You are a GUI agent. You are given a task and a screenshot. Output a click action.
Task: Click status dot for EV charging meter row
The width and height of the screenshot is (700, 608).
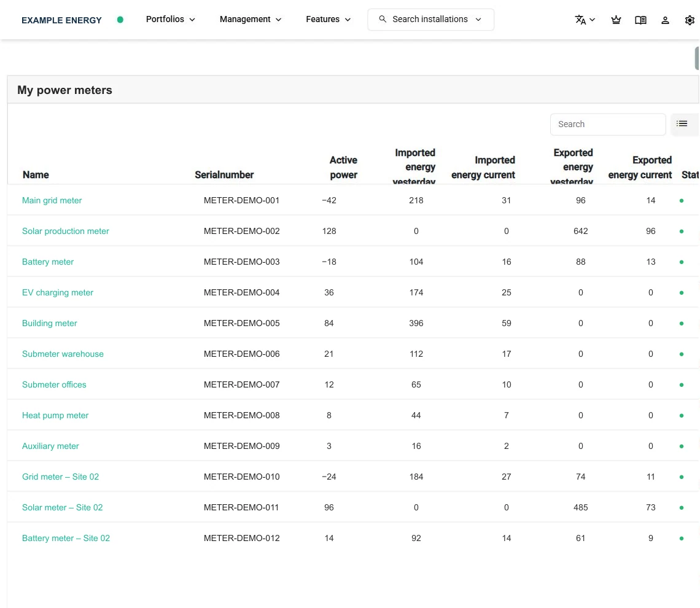[681, 293]
